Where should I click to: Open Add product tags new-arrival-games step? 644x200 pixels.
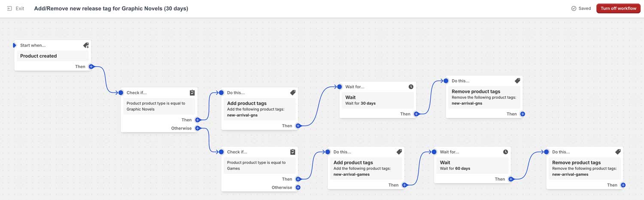pyautogui.click(x=366, y=168)
